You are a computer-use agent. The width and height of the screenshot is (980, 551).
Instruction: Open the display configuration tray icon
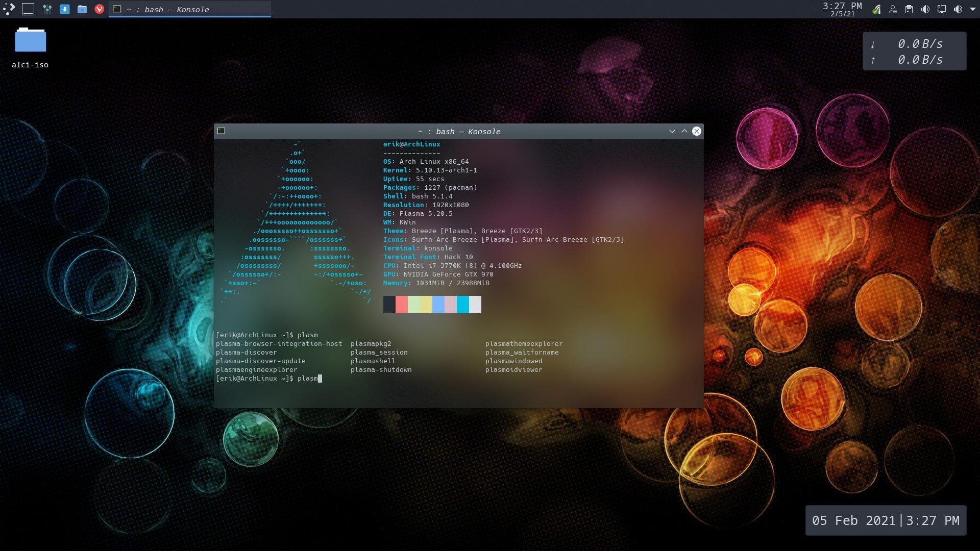(942, 9)
